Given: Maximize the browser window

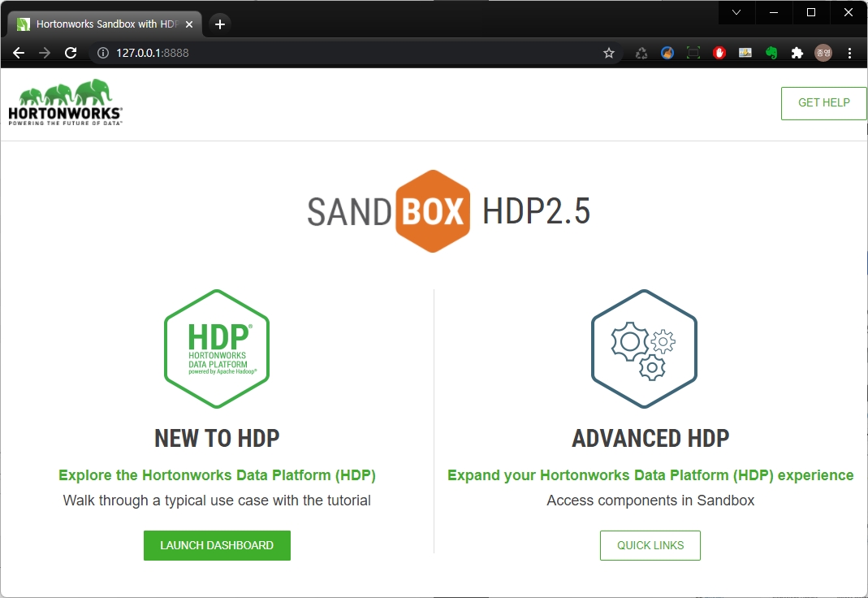Looking at the screenshot, I should point(811,12).
